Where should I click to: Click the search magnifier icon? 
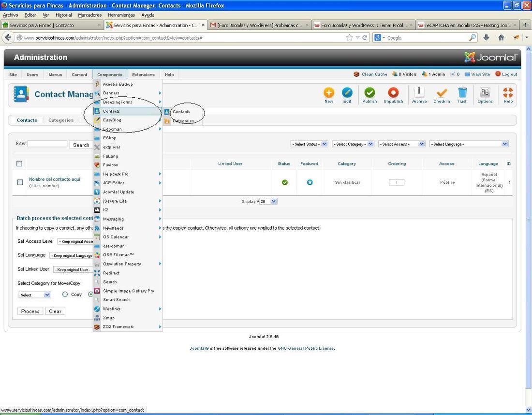click(473, 38)
